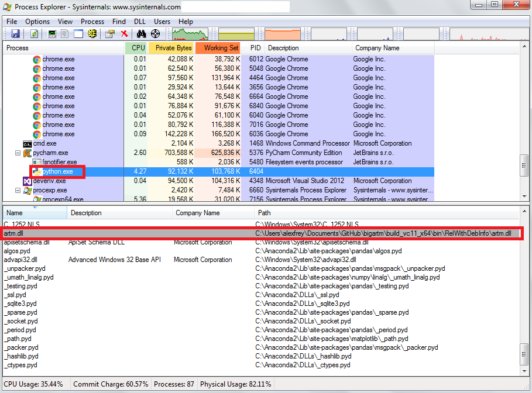Click the Chrome icon for PID 4464
The image size is (532, 393).
(x=37, y=78)
